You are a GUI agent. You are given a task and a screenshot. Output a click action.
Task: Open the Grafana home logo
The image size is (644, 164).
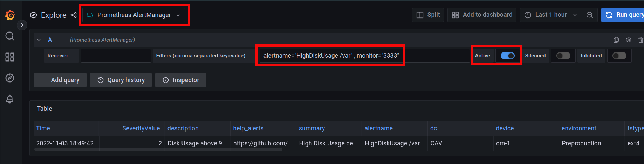10,15
